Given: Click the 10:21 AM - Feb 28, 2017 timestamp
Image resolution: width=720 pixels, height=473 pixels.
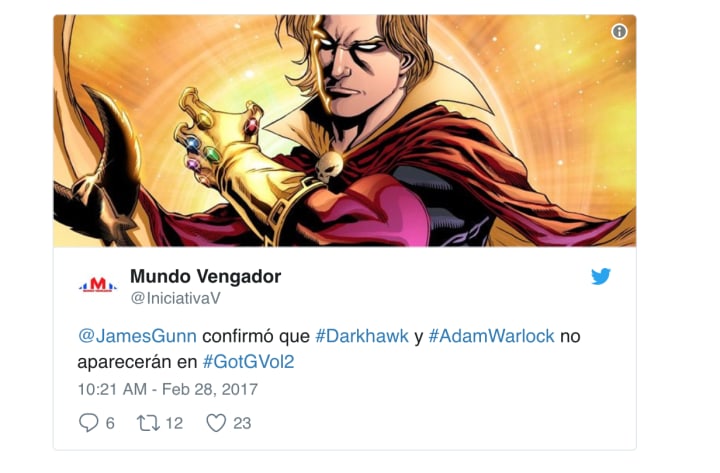Looking at the screenshot, I should tap(168, 389).
